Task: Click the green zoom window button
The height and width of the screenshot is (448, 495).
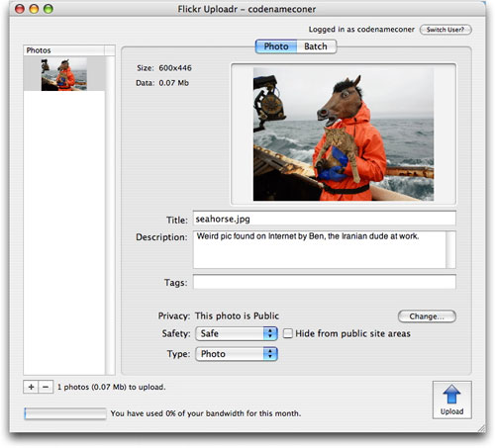Action: 49,9
